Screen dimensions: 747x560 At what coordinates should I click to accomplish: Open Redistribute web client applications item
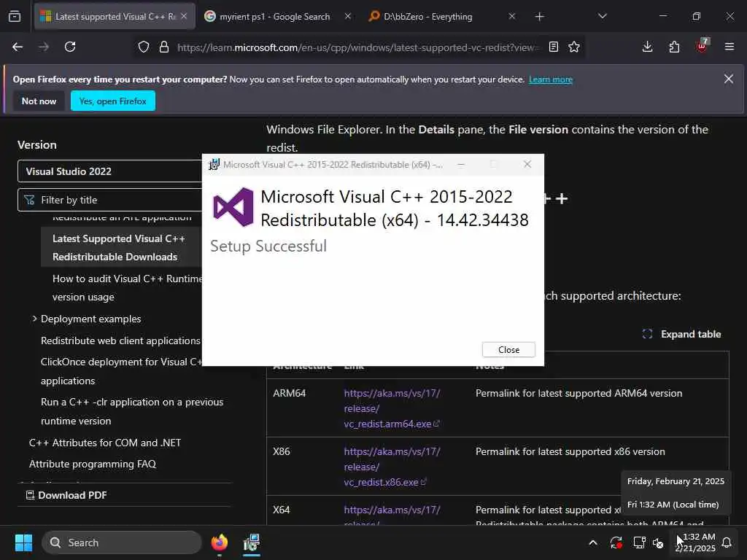pos(120,341)
